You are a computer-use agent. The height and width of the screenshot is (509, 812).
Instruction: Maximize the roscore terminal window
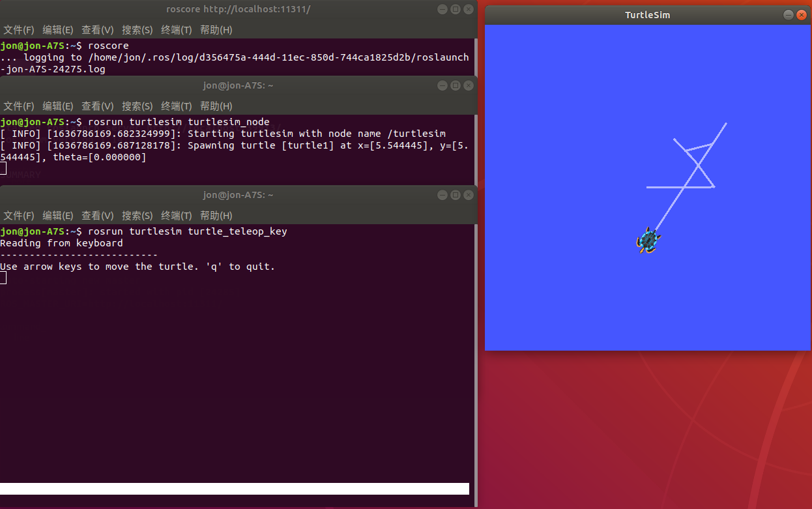[456, 9]
